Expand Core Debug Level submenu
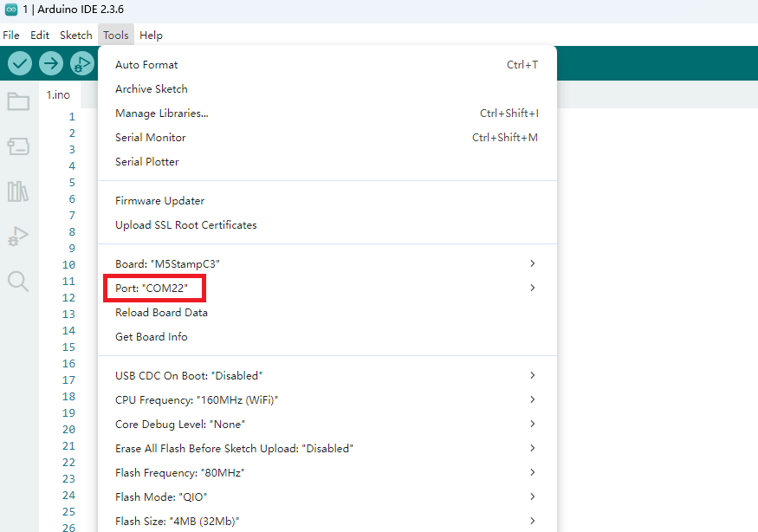This screenshot has width=758, height=532. coord(327,425)
